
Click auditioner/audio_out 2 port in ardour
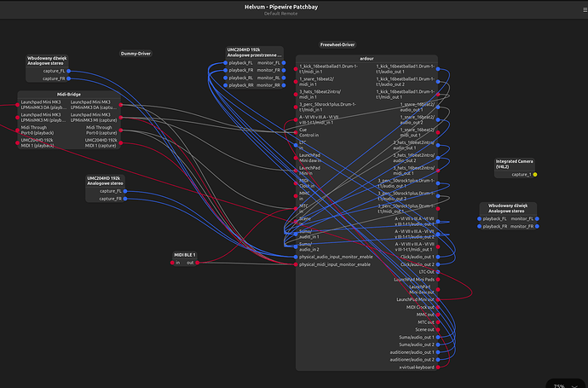pos(416,359)
